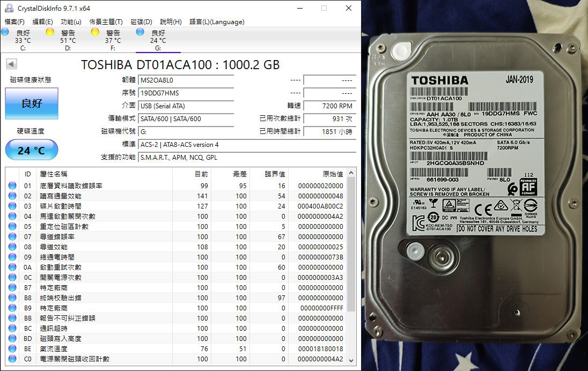Click status orb of attribute 05
Image resolution: width=588 pixels, height=371 pixels.
coord(12,226)
